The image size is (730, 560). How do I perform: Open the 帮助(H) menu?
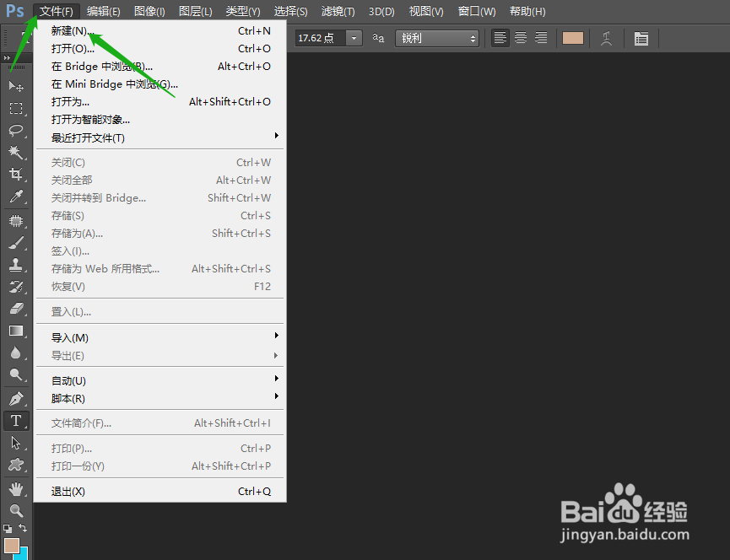pos(527,11)
